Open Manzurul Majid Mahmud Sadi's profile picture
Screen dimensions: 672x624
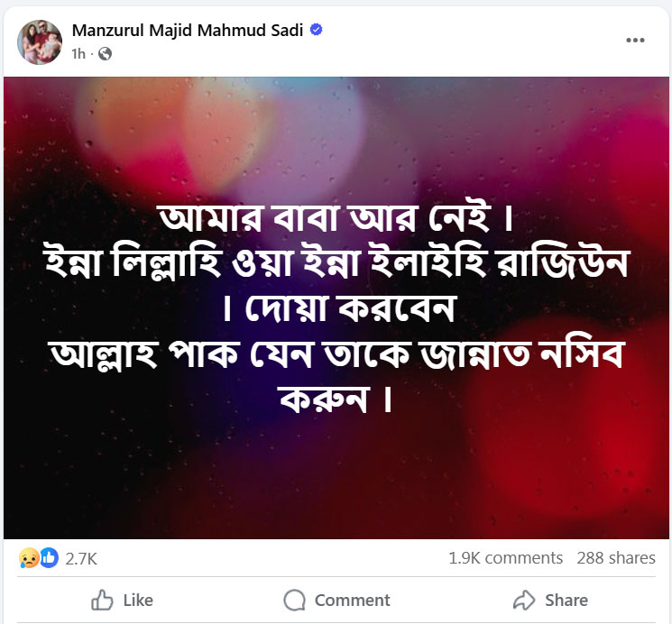tap(39, 41)
